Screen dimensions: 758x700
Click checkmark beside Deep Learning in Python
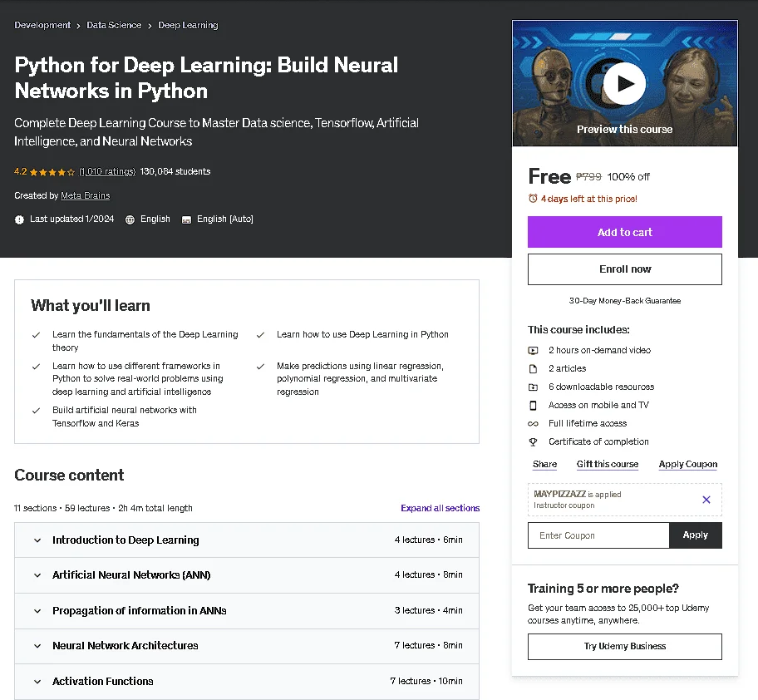(x=260, y=334)
